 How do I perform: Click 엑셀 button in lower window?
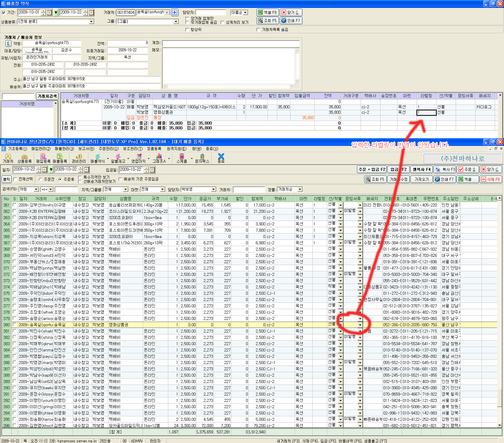click(467, 179)
